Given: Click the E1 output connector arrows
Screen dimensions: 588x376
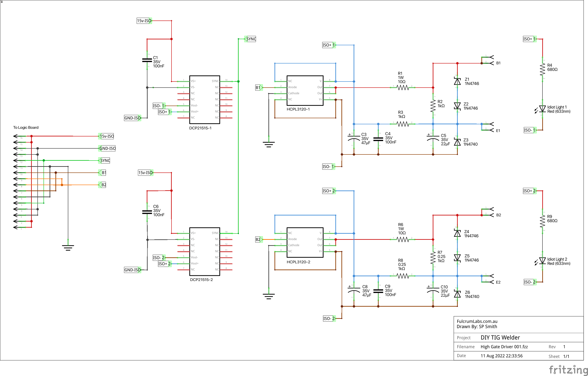Looking at the screenshot, I should tap(488, 127).
